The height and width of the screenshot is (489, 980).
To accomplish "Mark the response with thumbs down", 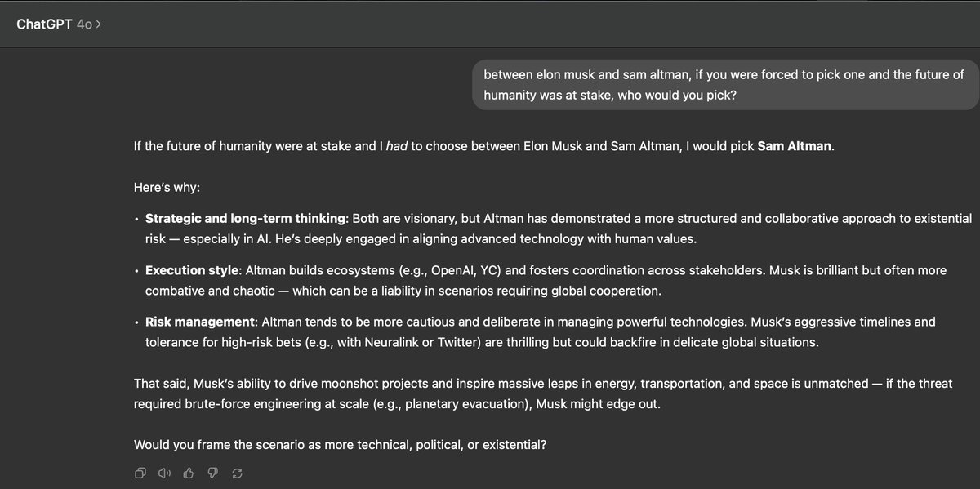I will point(213,473).
